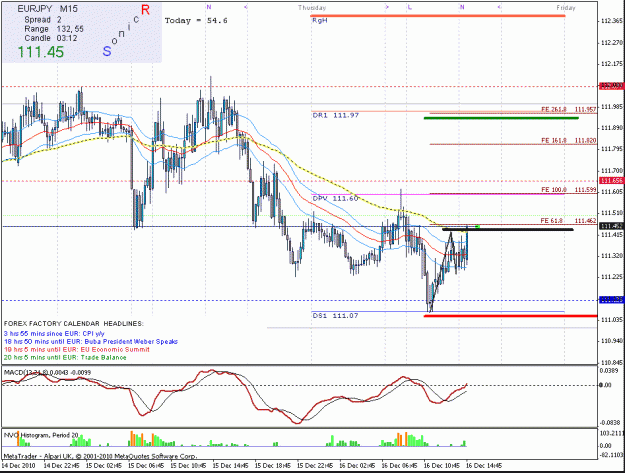Click the '15 Dec 22:45' time axis label
Viewport: 625px width, 473px height.
315,465
